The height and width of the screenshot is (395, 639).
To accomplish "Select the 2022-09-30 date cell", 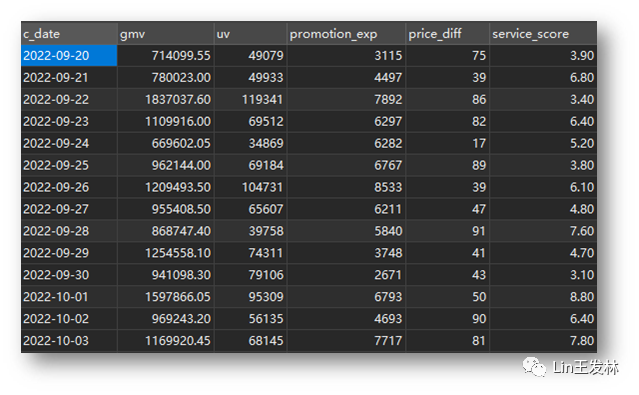I will pos(69,275).
